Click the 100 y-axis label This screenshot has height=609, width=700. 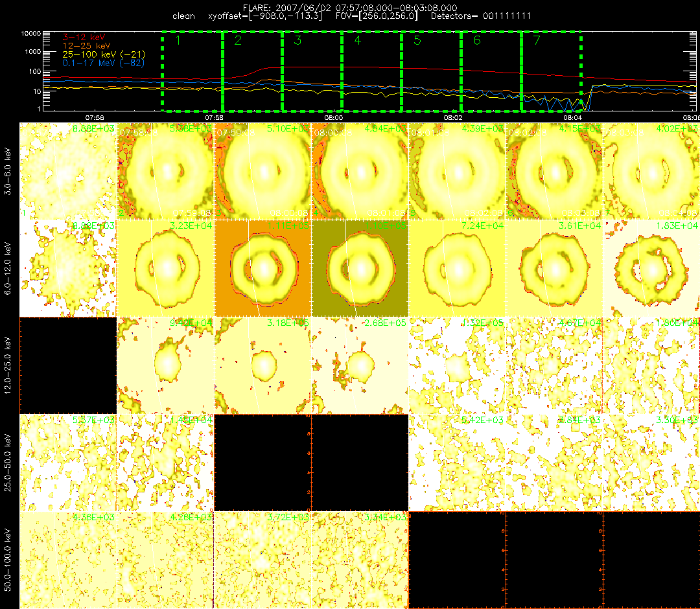[x=35, y=71]
